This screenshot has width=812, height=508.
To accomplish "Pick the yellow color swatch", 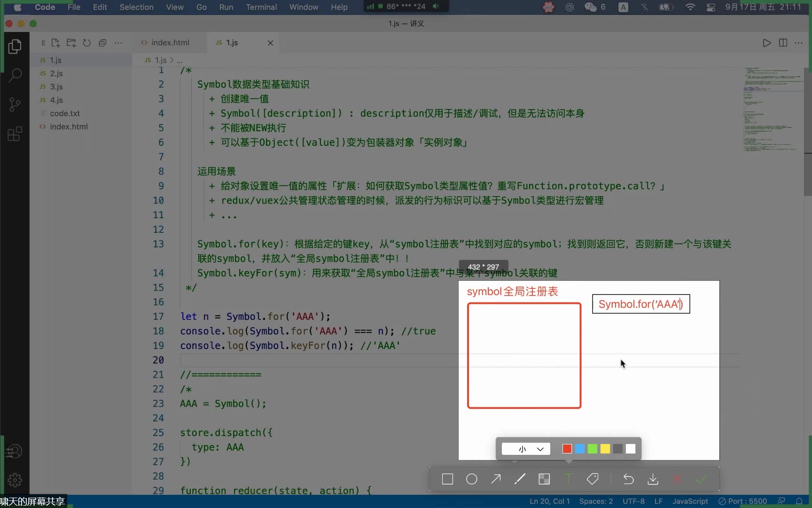I will click(605, 449).
